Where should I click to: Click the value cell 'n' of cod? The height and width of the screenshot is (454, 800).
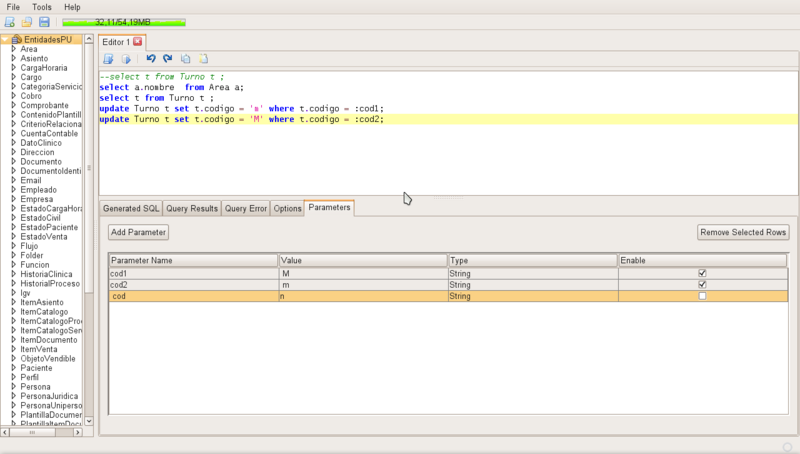[x=363, y=296]
